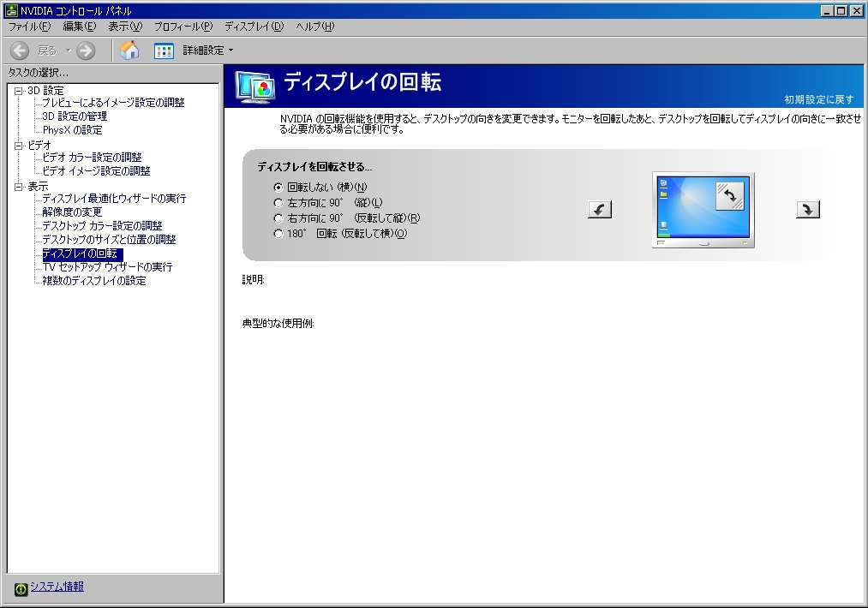Viewport: 868px width, 608px height.
Task: Collapse the 3D 設定 tree node
Action: point(18,91)
